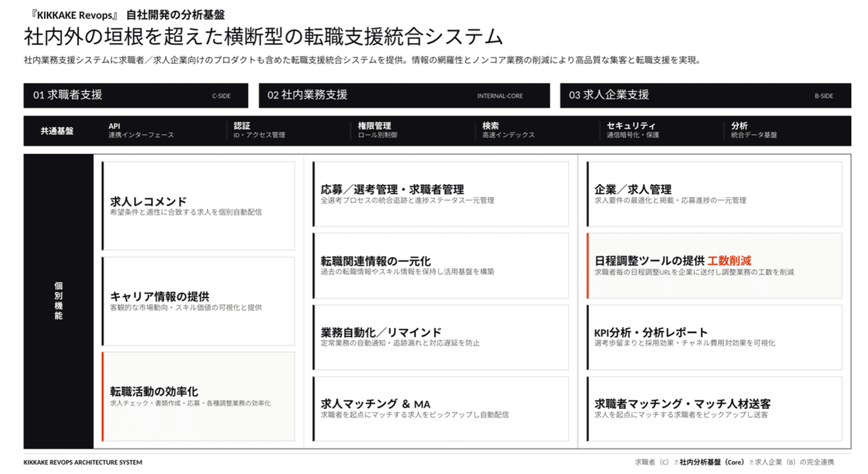Click the 『KIKKAKE Revops』 自社開発の分析基盤 subtitle
Screen dimensions: 868x474
point(124,15)
